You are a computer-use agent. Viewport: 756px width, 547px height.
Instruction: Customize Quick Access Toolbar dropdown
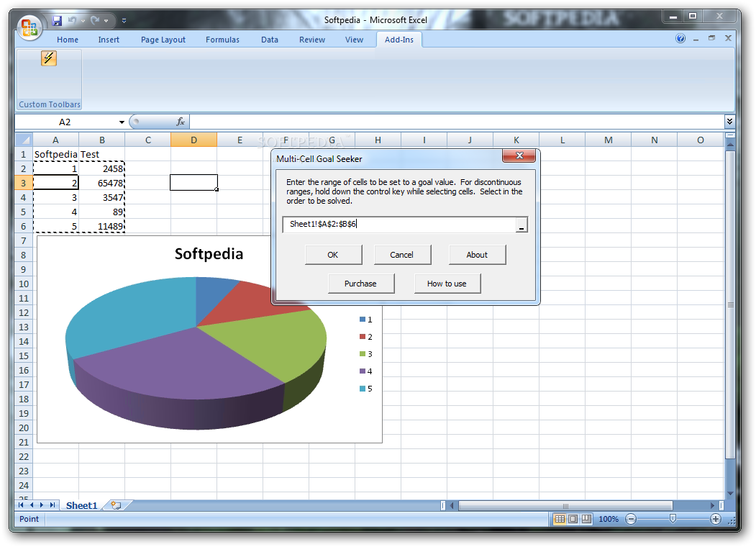coord(124,21)
